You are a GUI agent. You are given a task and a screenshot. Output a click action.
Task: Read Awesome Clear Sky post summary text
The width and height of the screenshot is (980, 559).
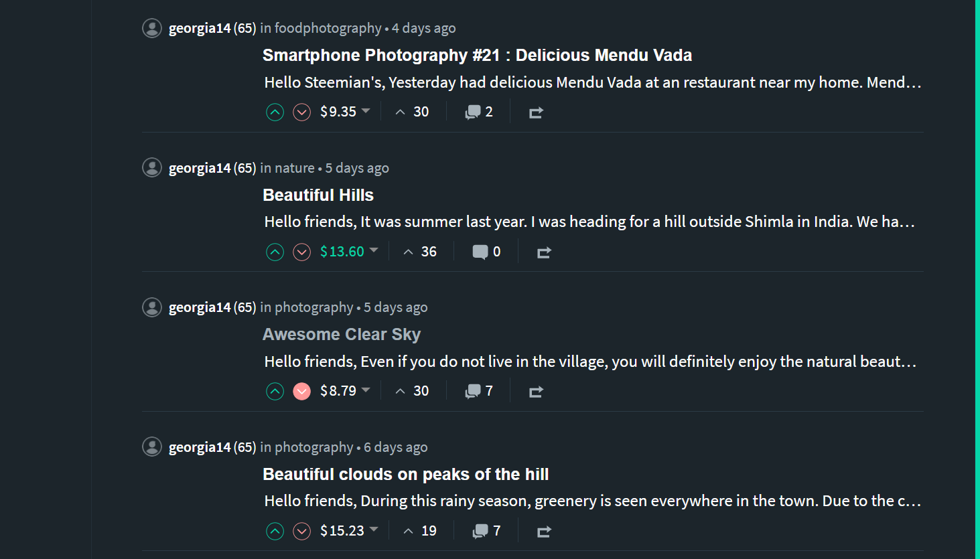click(x=589, y=362)
